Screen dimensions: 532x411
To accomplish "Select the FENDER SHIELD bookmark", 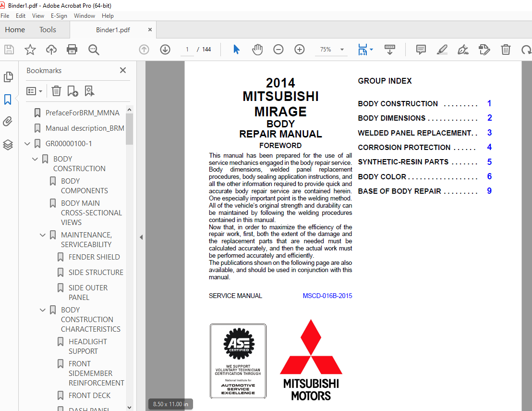I will [94, 257].
